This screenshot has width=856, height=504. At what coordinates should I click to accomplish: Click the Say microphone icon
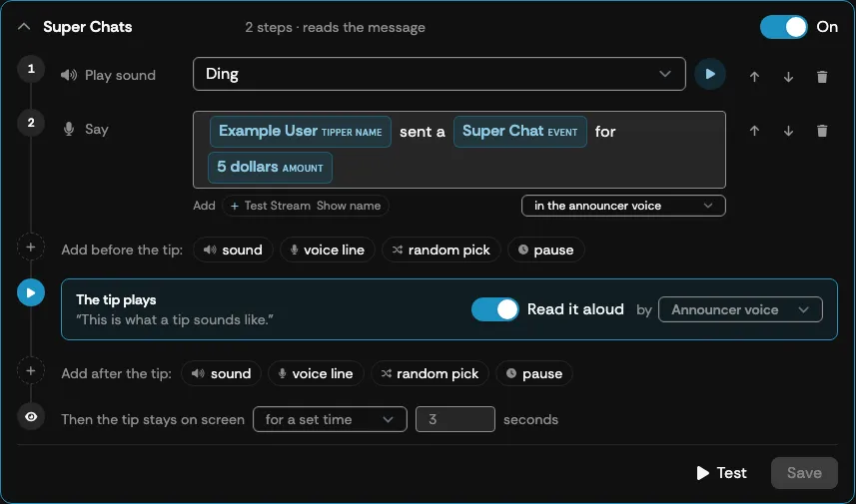[x=69, y=130]
